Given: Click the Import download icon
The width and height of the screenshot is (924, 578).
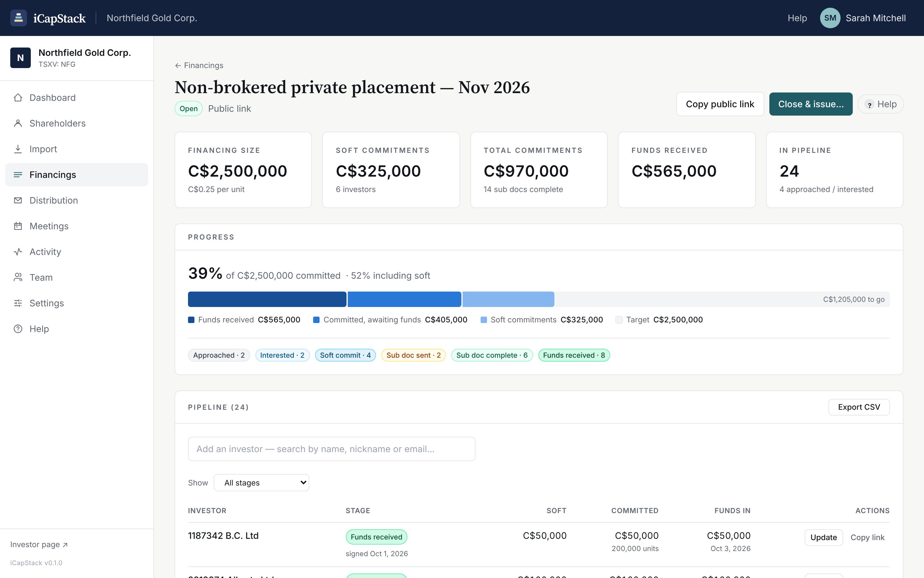Looking at the screenshot, I should click(x=18, y=149).
